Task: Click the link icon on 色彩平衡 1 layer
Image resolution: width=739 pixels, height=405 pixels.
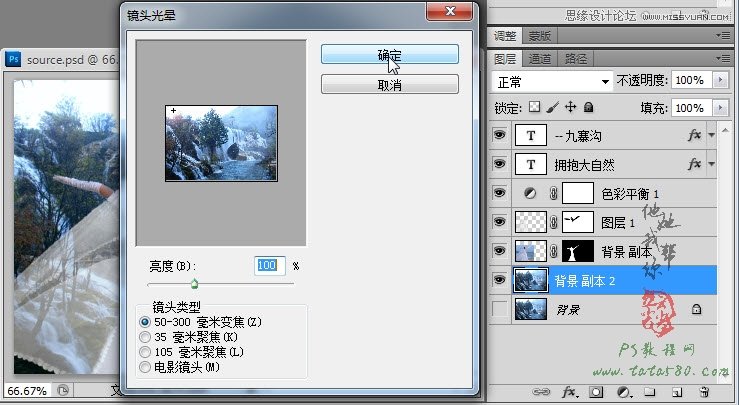Action: point(554,193)
